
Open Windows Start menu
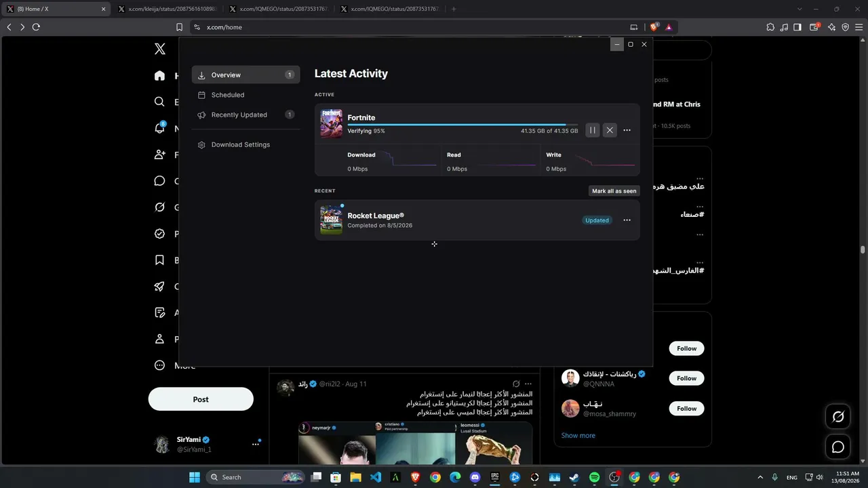coord(195,477)
